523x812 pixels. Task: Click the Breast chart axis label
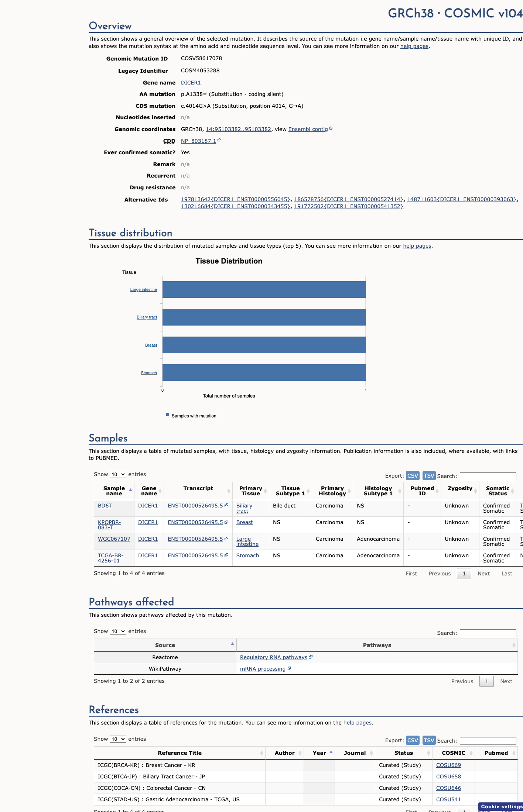151,345
